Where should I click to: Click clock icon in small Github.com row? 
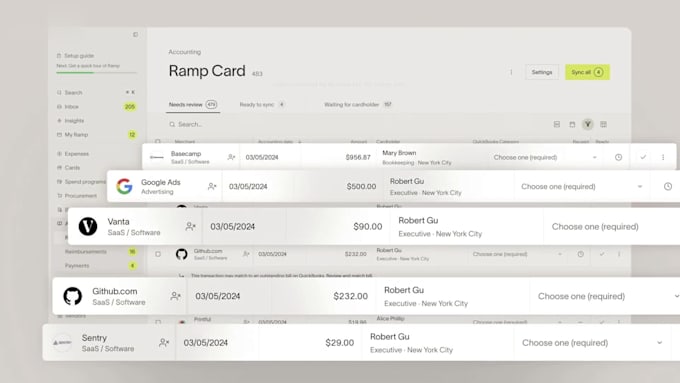[581, 254]
